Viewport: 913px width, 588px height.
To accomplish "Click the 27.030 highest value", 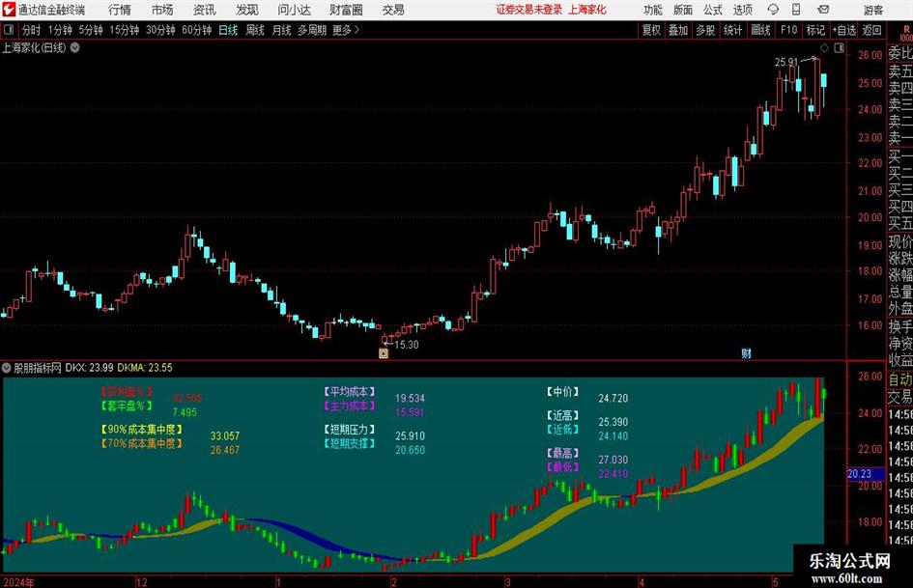I will (613, 460).
